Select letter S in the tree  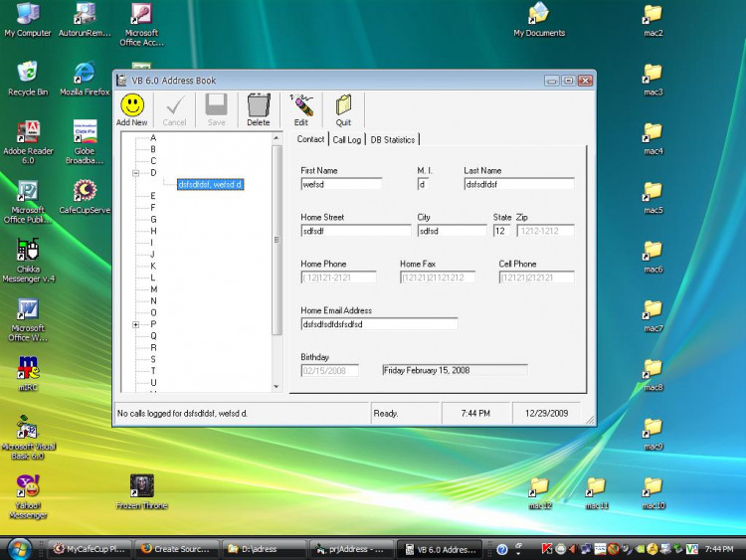click(153, 359)
